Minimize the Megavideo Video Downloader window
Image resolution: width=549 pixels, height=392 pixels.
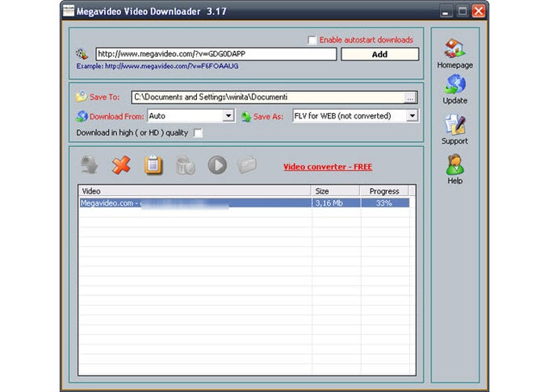pos(446,11)
